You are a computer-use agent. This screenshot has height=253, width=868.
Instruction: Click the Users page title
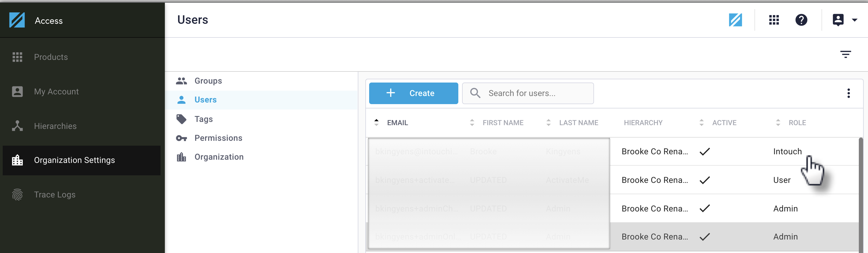pos(193,20)
